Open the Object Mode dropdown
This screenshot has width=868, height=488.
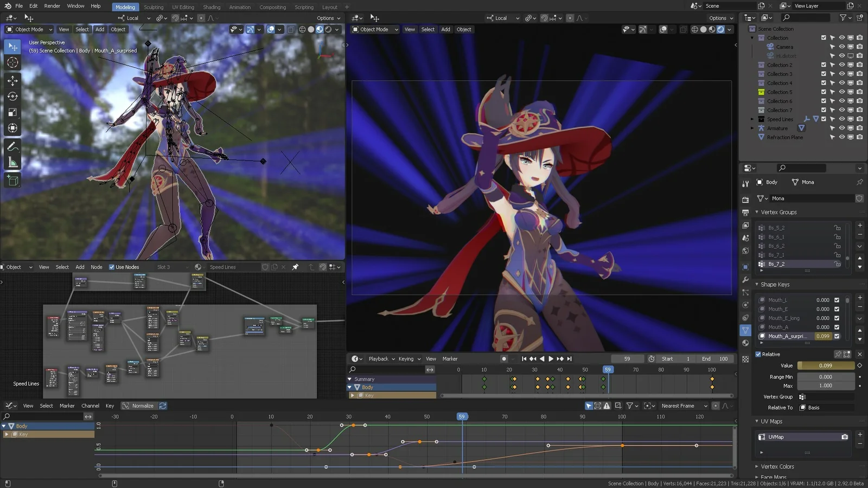(29, 29)
